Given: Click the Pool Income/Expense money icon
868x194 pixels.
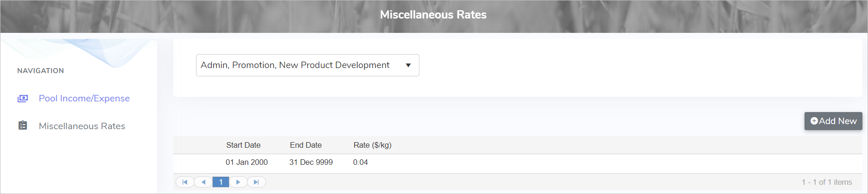Looking at the screenshot, I should (x=23, y=98).
